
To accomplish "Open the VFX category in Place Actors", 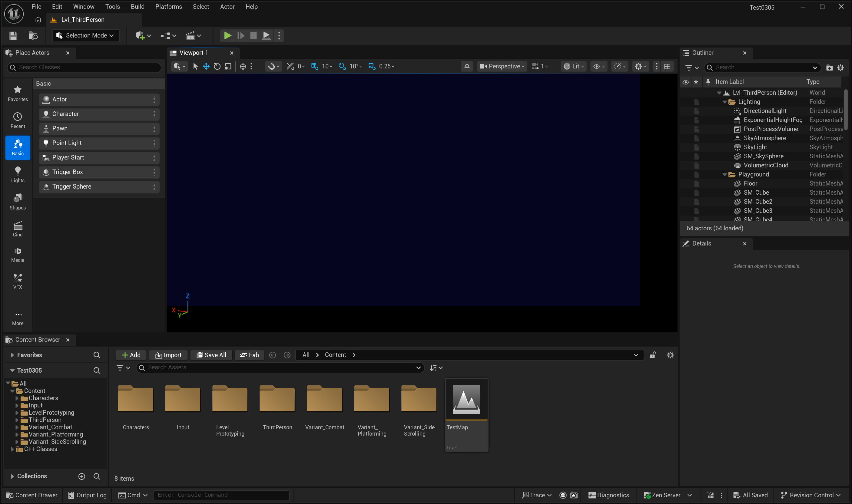I will click(18, 281).
